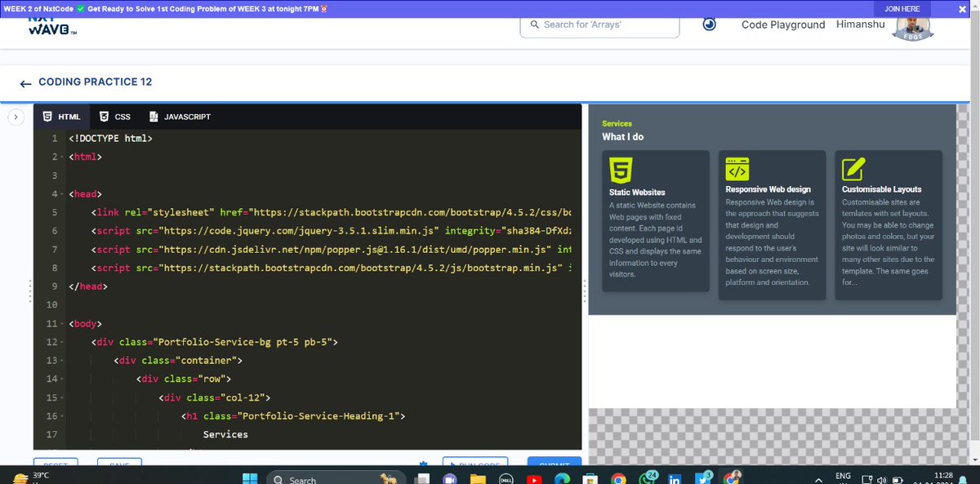Open the circular streak icon near search bar
Image resolution: width=980 pixels, height=484 pixels.
pyautogui.click(x=708, y=25)
